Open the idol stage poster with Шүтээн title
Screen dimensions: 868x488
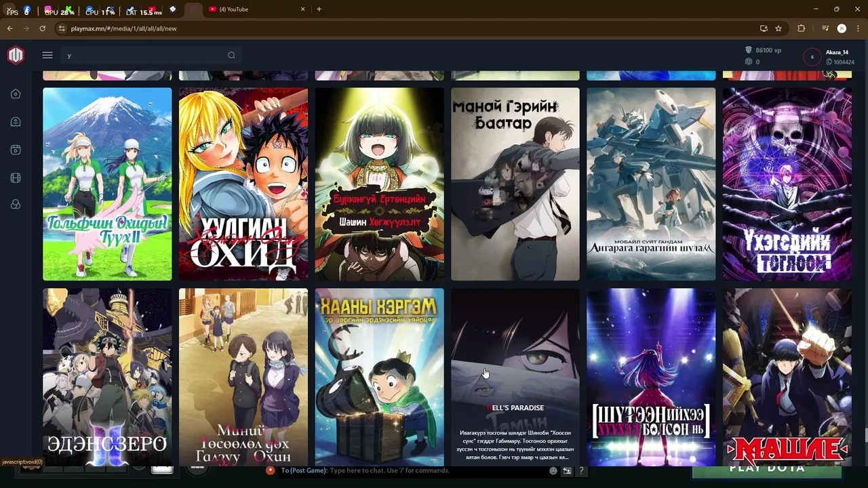click(651, 377)
